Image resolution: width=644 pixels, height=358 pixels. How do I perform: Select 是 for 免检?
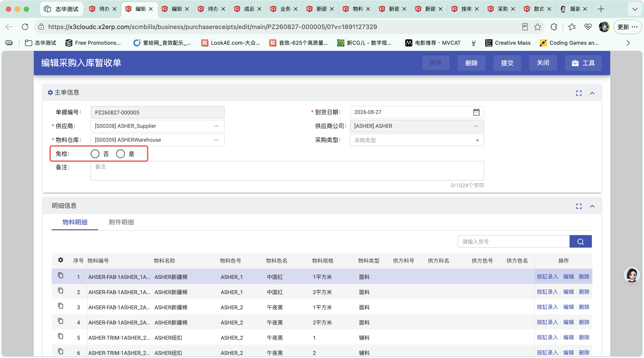121,154
